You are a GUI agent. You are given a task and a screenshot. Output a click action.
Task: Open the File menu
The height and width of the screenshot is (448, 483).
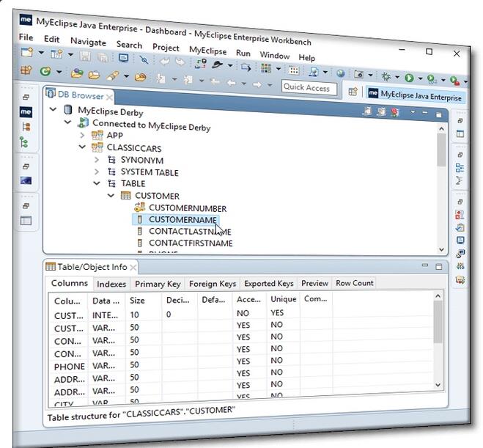click(26, 37)
